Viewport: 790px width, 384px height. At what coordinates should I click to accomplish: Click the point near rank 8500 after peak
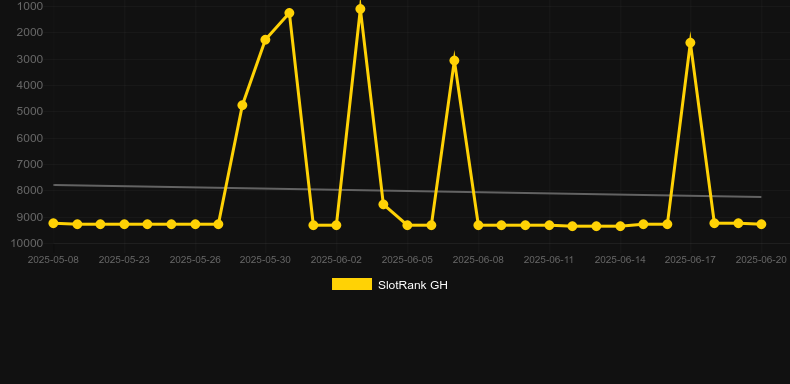383,205
